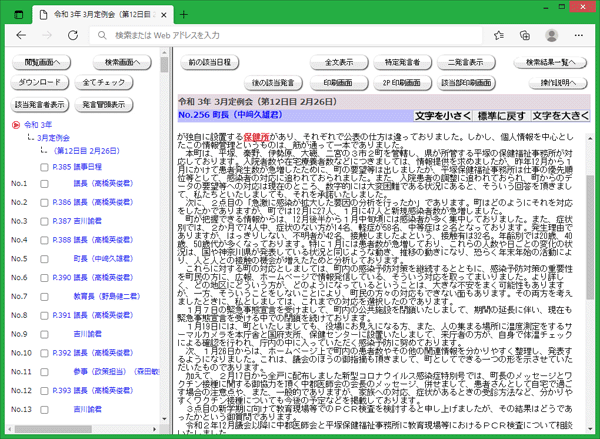
Task: Click the red 令和3年 tree marker icon
Action: click(x=16, y=125)
